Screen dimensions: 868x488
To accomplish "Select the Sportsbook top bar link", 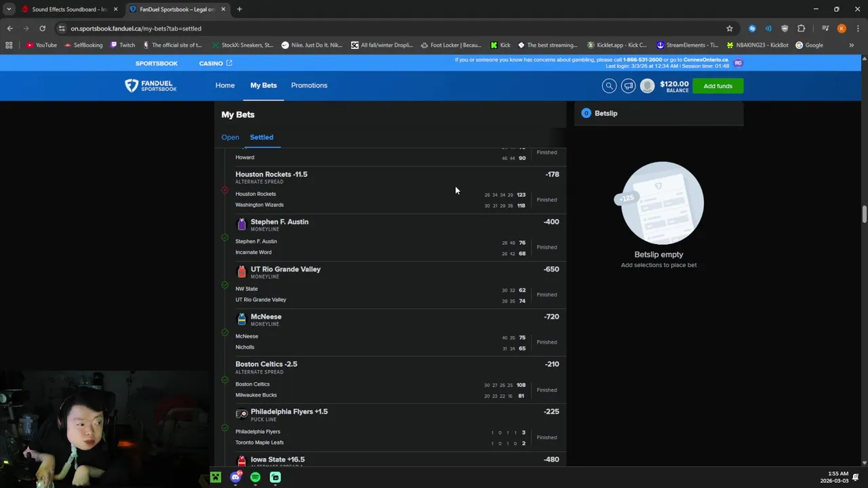I will [x=156, y=63].
